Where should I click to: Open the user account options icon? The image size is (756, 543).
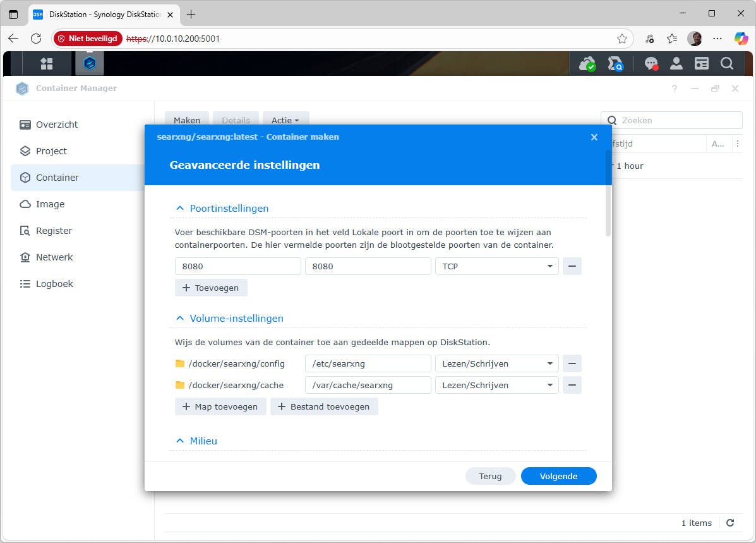click(x=676, y=64)
